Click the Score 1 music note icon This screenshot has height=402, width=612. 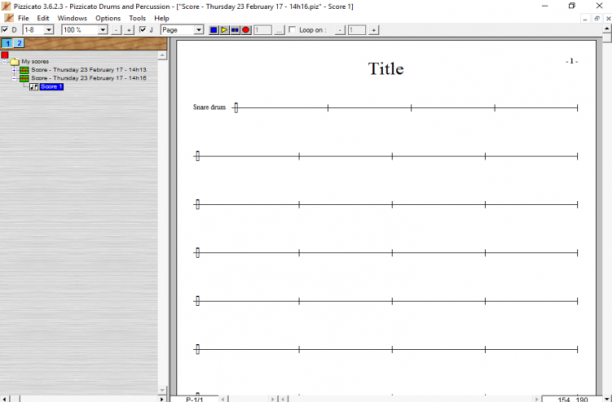pos(34,87)
